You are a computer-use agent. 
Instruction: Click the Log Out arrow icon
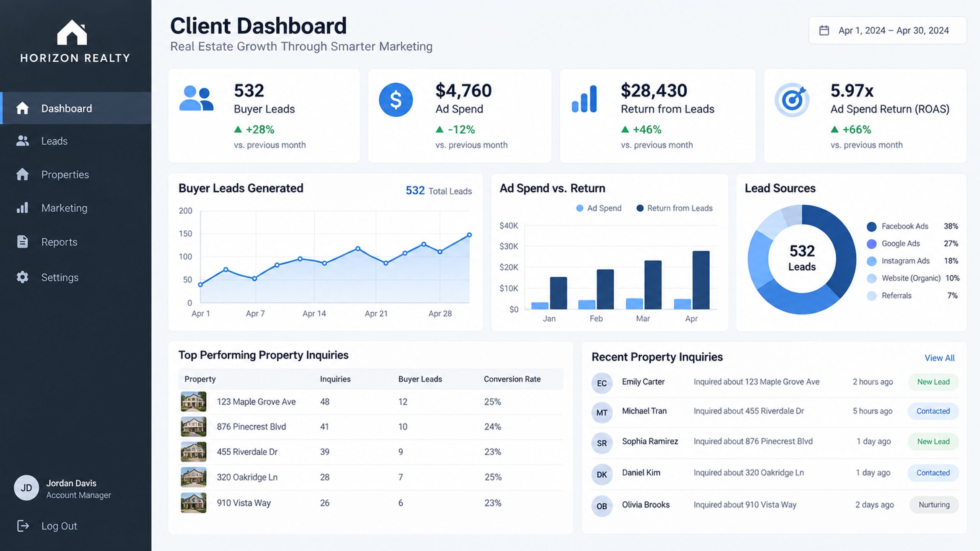23,526
